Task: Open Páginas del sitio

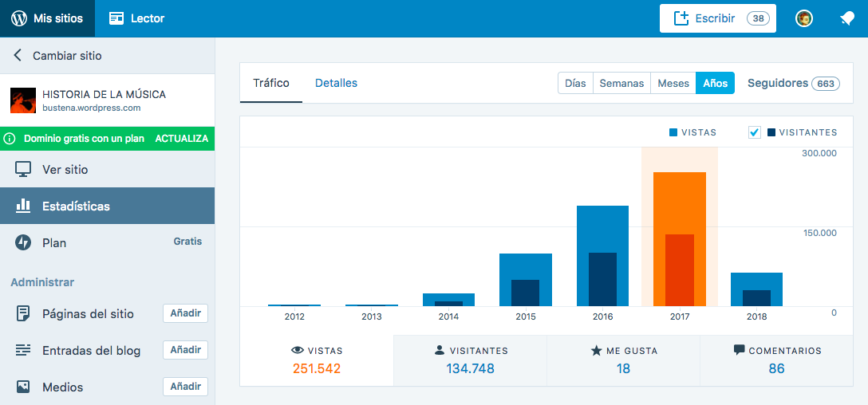Action: tap(88, 313)
